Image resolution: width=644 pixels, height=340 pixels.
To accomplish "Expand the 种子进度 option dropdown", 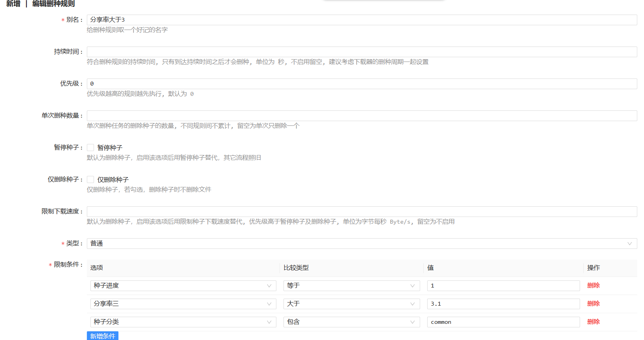I will (x=183, y=286).
